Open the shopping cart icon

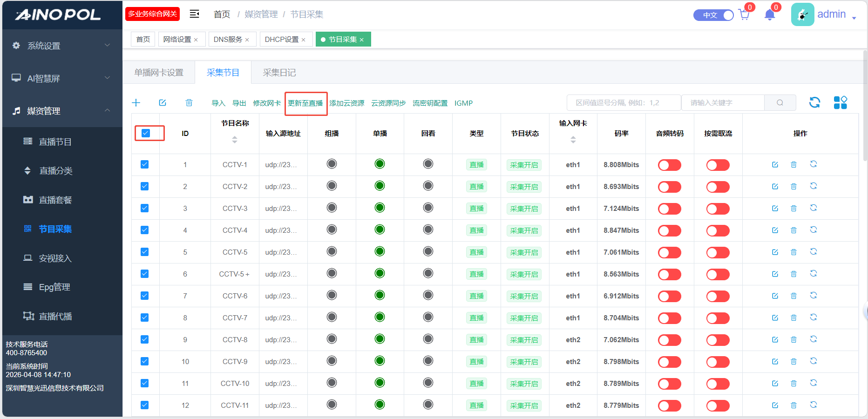click(744, 15)
